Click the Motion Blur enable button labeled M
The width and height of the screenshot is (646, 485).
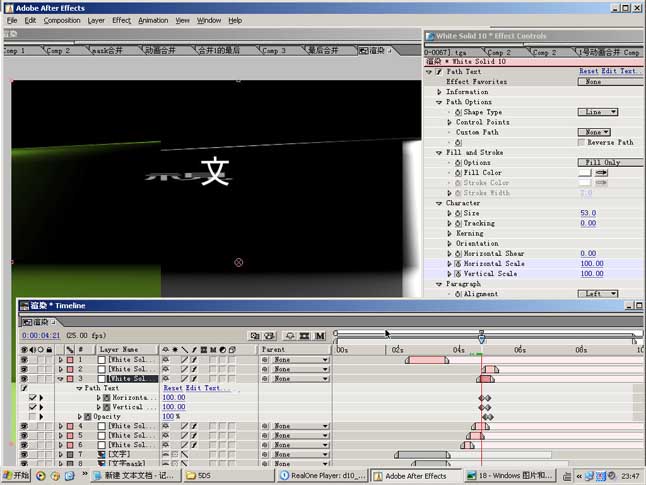tap(320, 336)
